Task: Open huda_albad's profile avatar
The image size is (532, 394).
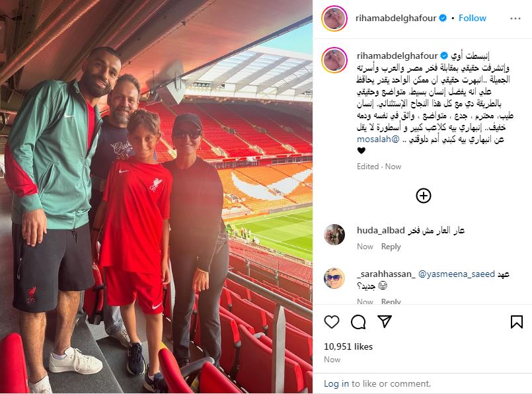Action: 334,235
